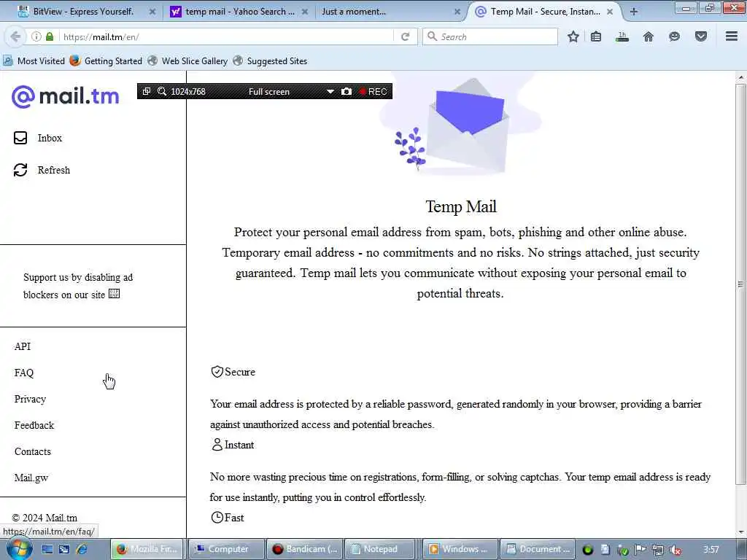Click the Inbox tray icon

[x=20, y=138]
